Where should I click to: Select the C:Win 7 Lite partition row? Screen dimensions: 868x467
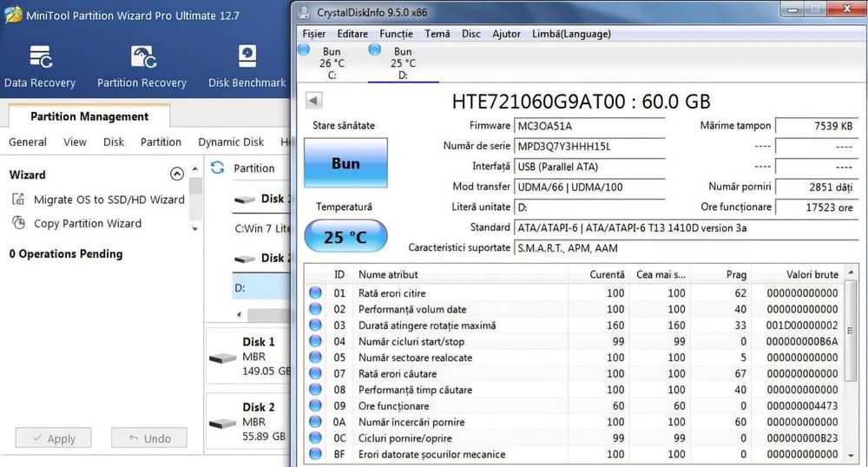[261, 228]
